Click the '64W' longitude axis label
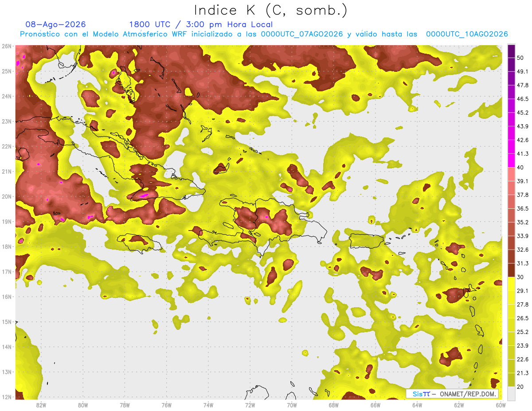532x411 pixels. tap(417, 405)
